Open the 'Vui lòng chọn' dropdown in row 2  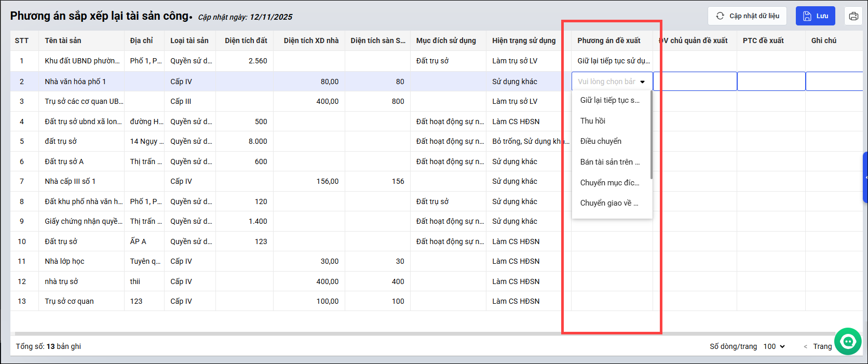(x=612, y=82)
